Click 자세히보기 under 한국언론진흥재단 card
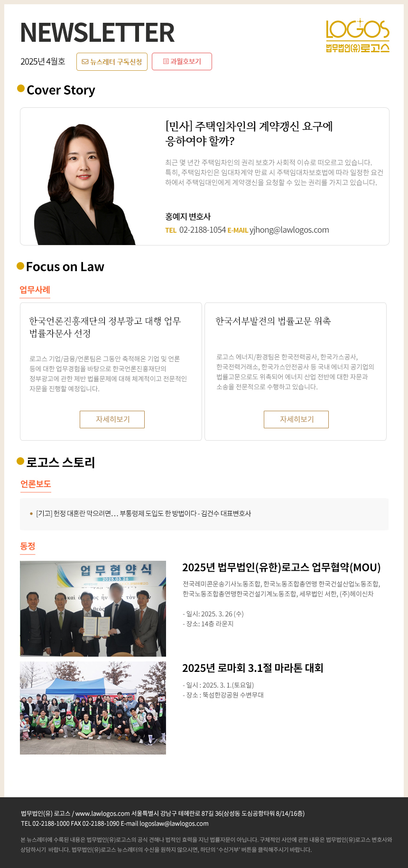The height and width of the screenshot is (868, 408). (112, 419)
